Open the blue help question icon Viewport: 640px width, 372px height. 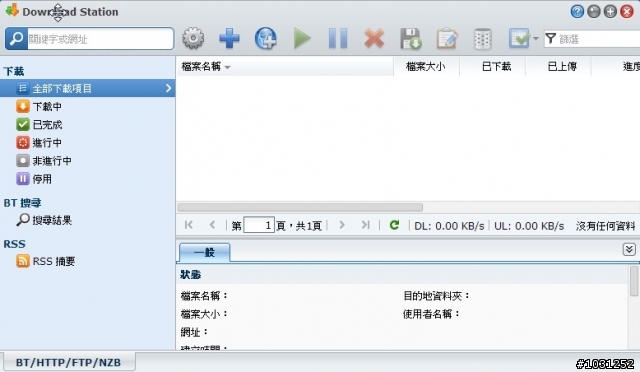click(577, 11)
